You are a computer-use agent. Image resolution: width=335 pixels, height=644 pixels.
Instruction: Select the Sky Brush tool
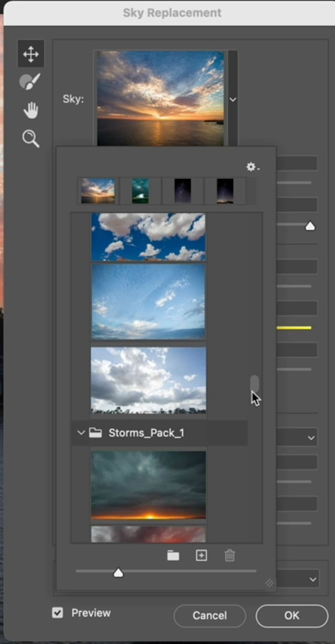pyautogui.click(x=30, y=82)
